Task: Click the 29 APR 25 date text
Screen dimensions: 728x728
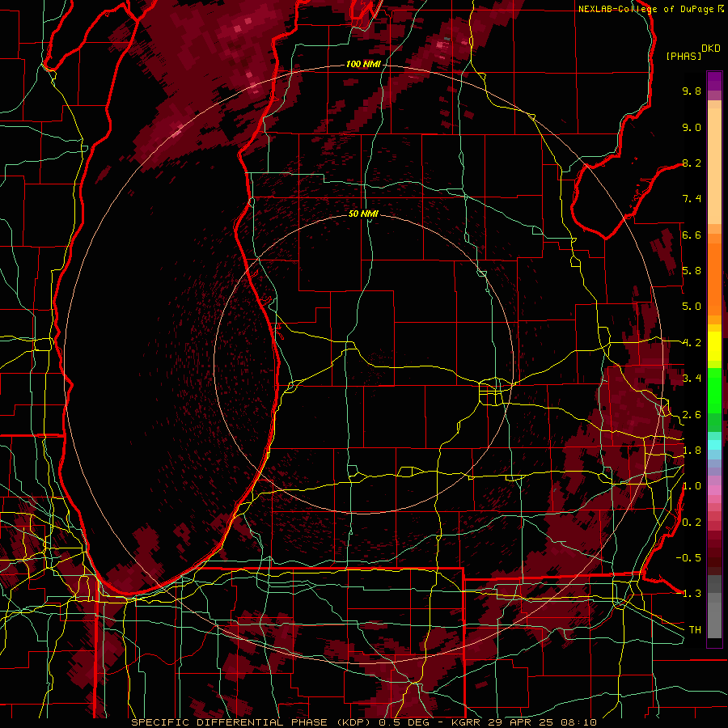Action: [x=522, y=722]
